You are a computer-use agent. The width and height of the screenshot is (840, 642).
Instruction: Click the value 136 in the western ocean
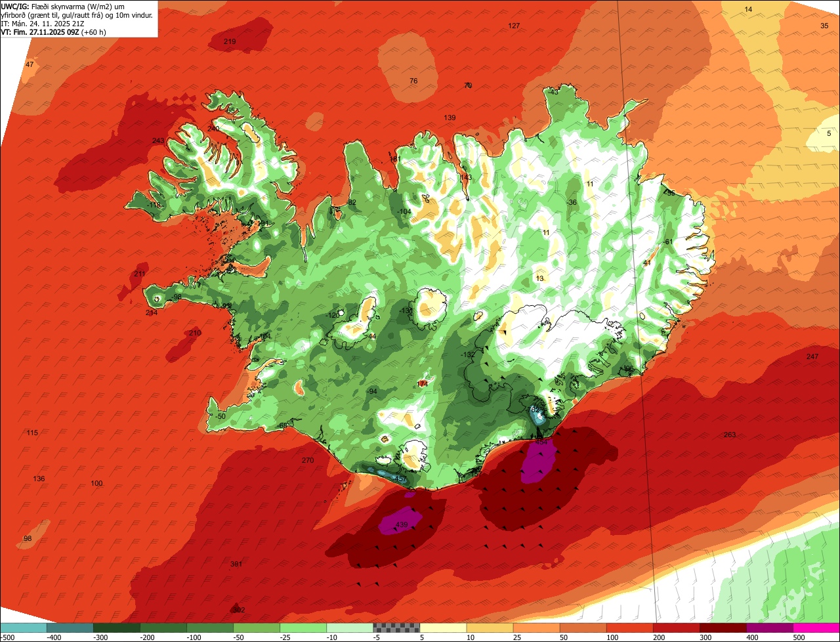[x=39, y=479]
